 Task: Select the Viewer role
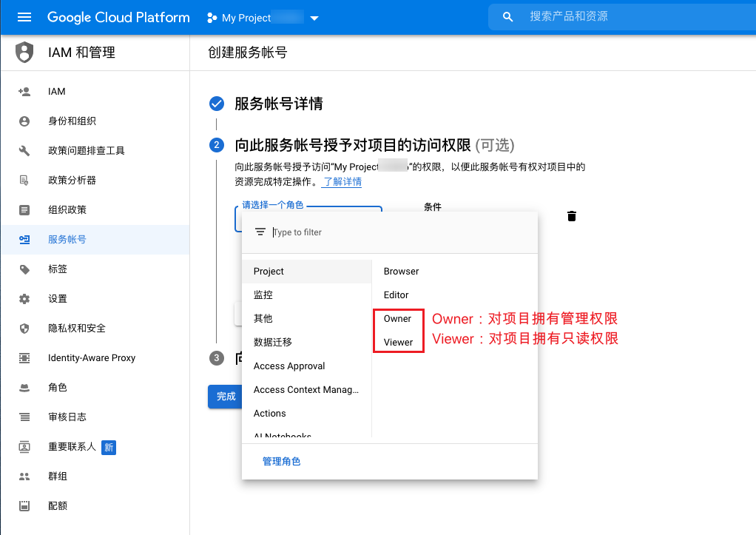pos(398,343)
